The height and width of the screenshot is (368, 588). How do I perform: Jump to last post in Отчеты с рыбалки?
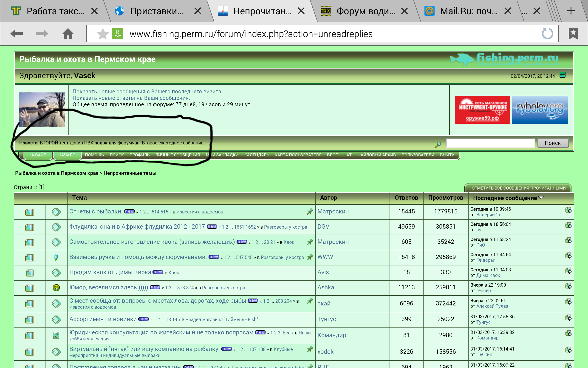pos(568,210)
